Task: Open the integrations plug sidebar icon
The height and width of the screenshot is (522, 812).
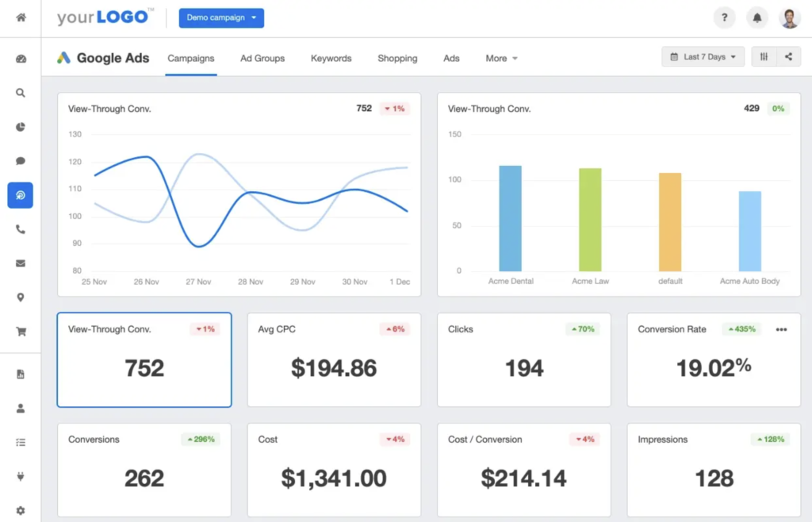Action: (x=21, y=477)
